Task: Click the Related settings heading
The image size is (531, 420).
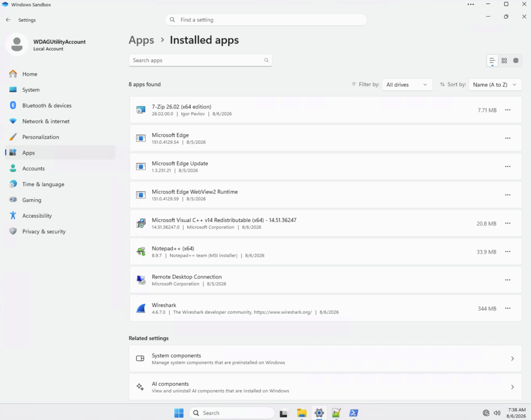Action: tap(149, 338)
